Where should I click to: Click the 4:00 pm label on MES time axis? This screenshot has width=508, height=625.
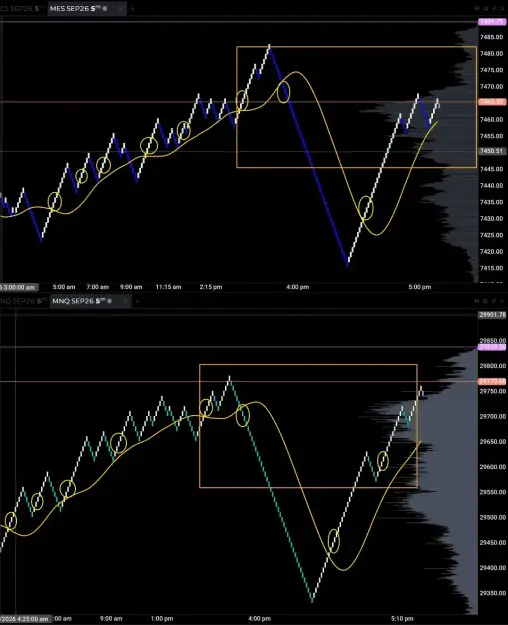[297, 287]
